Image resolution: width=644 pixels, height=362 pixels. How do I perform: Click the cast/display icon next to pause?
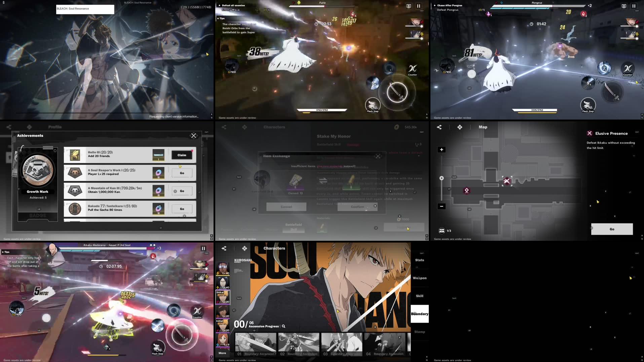click(408, 5)
